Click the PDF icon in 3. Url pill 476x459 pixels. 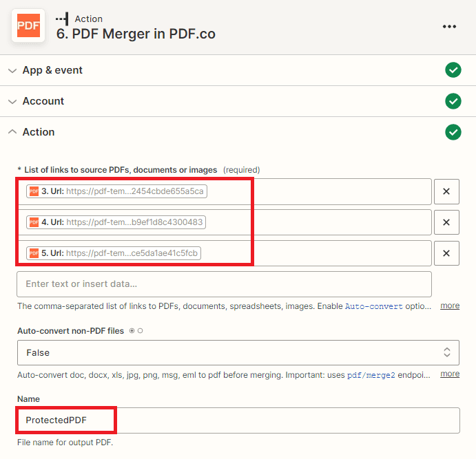pos(34,191)
